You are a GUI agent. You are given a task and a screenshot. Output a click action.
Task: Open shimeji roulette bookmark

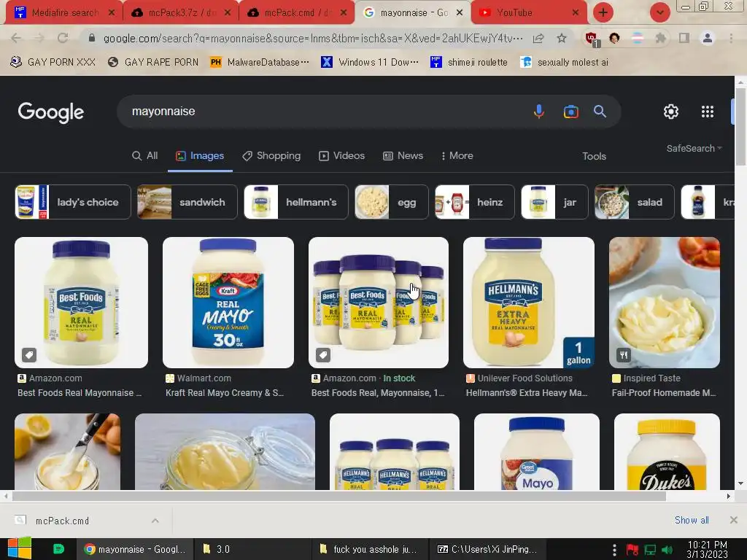(x=469, y=62)
